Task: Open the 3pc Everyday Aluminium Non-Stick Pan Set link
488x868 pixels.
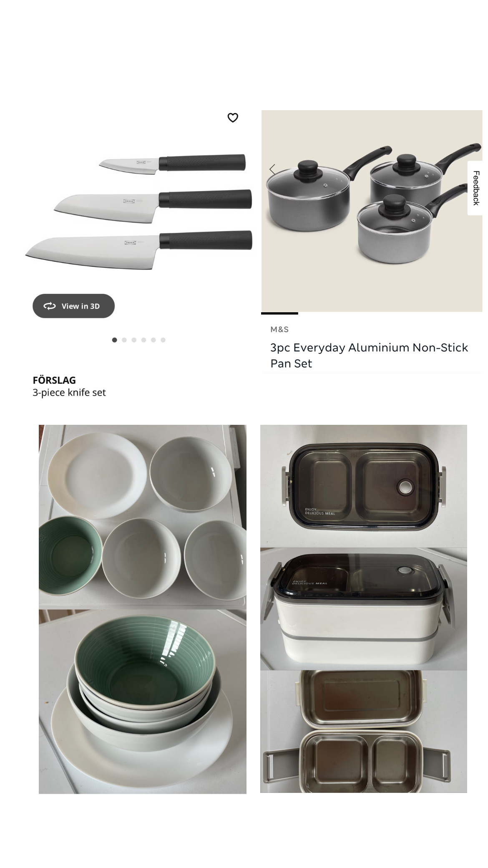Action: tap(369, 355)
